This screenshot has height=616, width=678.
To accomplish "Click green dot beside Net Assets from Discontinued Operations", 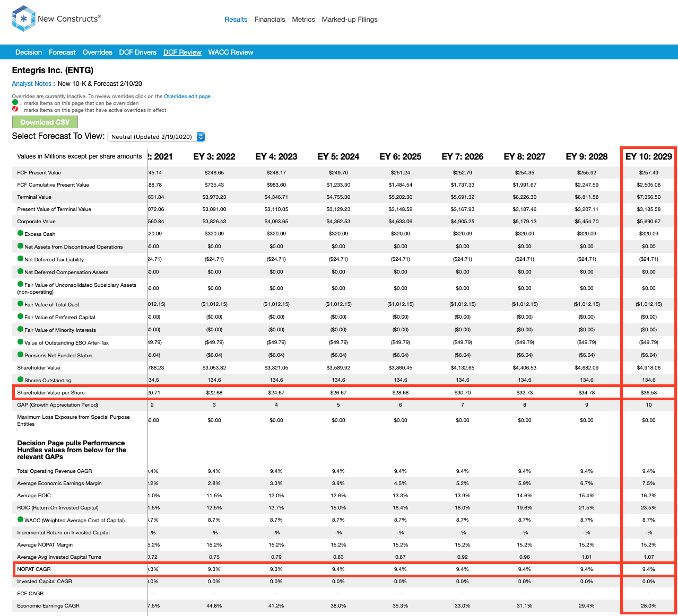I will point(21,246).
